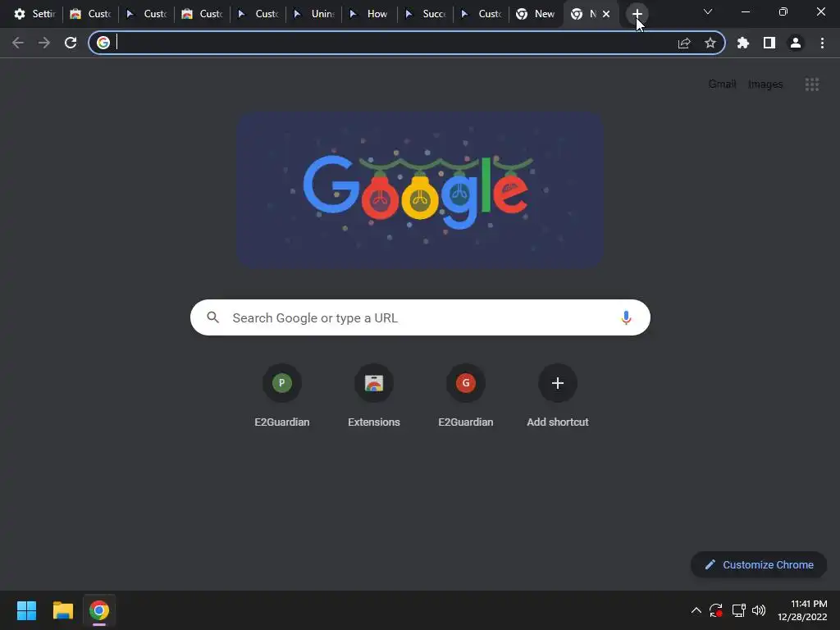Open the Extensions shortcut tile
840x630 pixels.
pos(374,395)
